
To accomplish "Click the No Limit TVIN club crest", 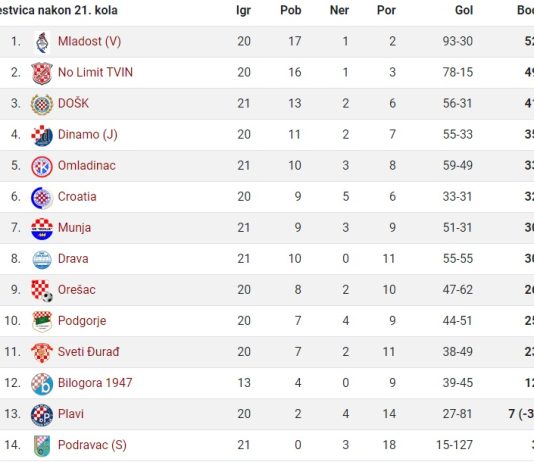I will coord(42,73).
